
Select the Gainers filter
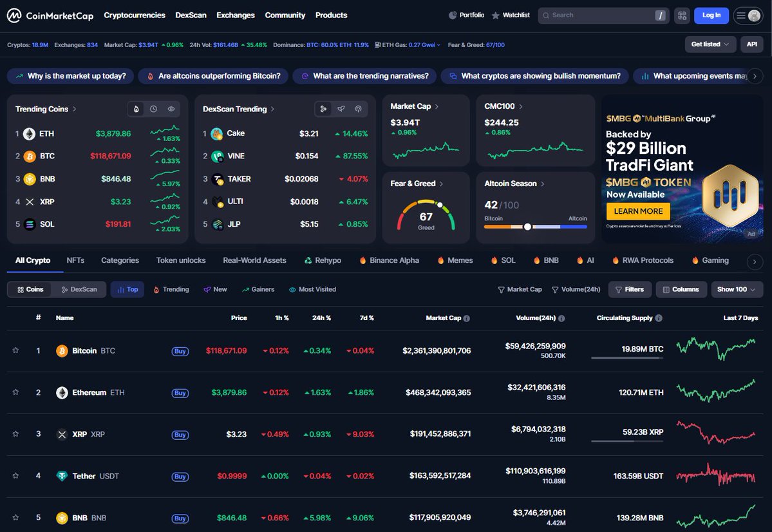258,289
